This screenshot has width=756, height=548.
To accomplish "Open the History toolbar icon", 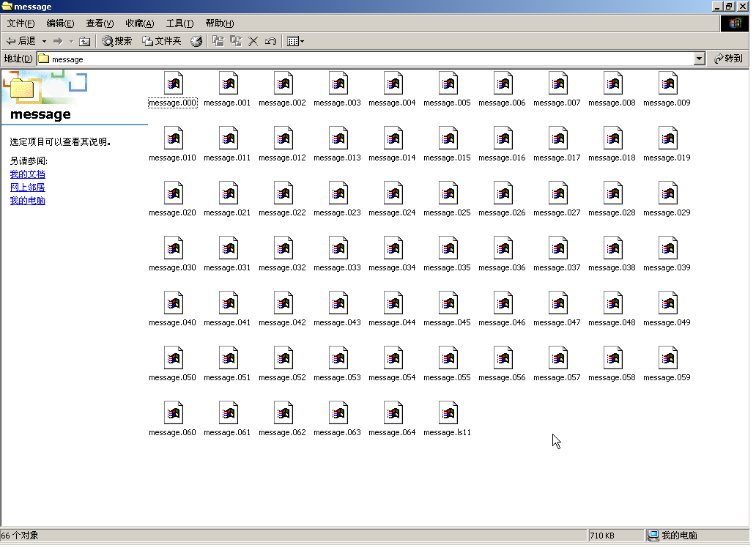I will point(196,41).
